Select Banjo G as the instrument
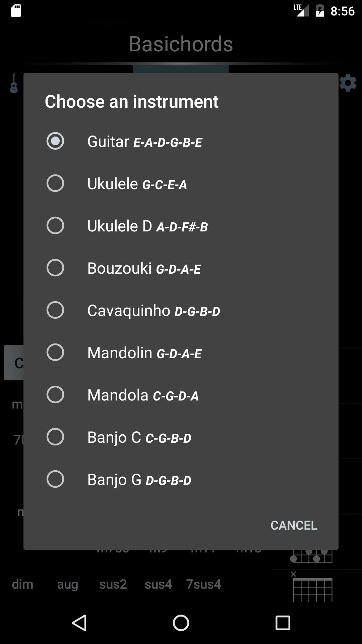The image size is (362, 644). click(x=56, y=479)
